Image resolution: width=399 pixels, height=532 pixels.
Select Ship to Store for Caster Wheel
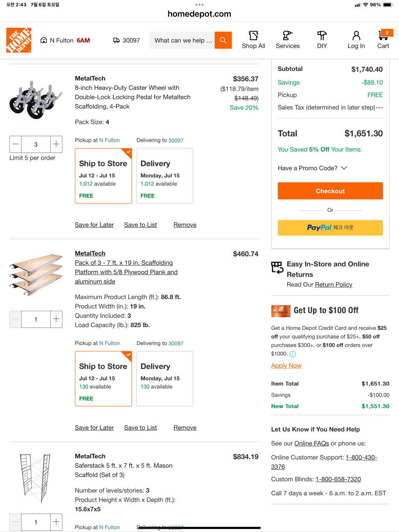(103, 176)
